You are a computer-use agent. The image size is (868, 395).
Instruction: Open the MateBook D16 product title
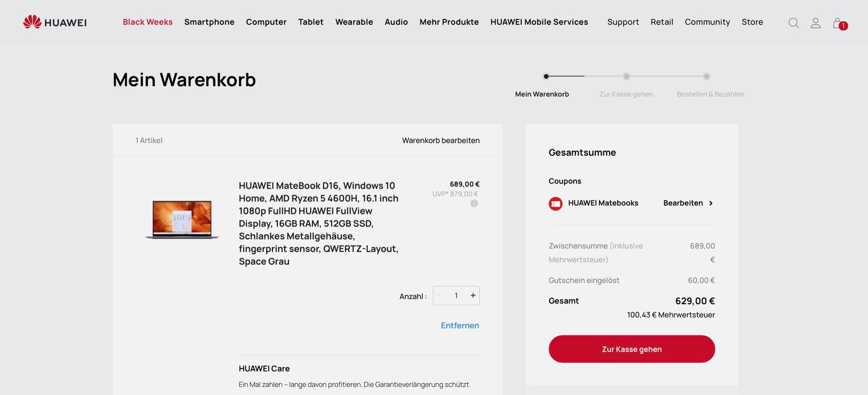click(x=319, y=223)
